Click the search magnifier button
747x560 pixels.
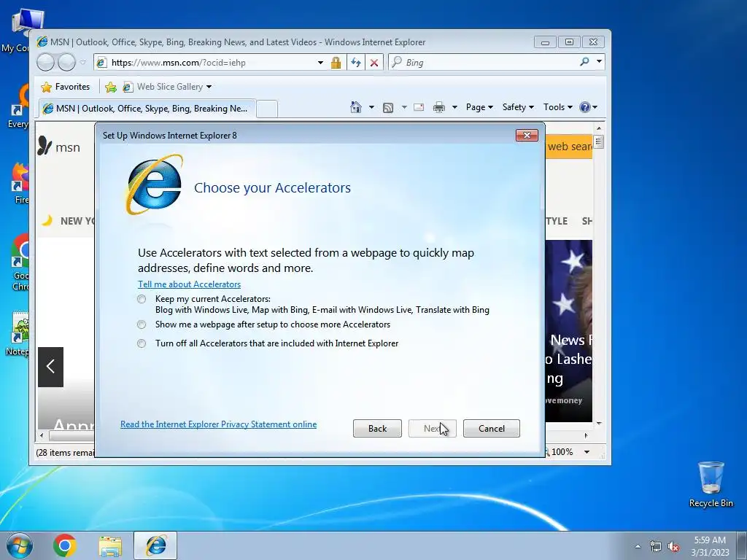click(x=584, y=62)
